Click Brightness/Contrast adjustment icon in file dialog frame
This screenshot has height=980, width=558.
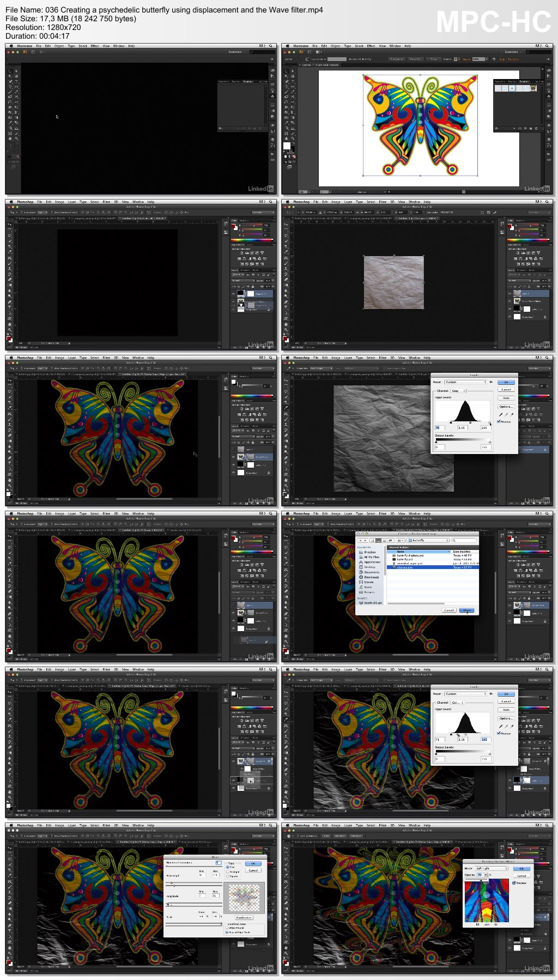pos(518,565)
